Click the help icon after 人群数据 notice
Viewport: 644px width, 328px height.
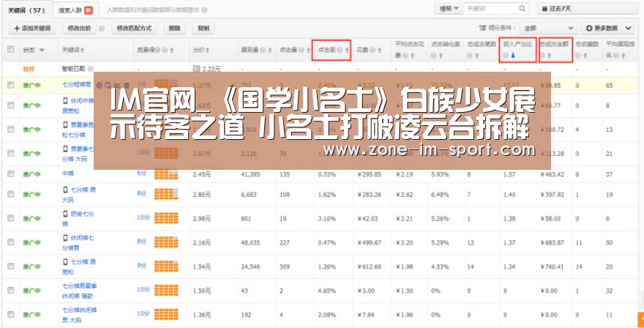204,10
